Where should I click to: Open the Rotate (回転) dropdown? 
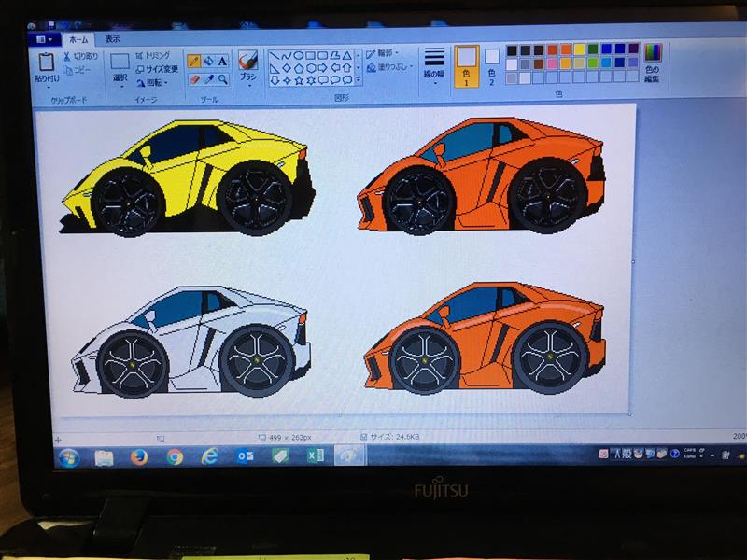tap(152, 83)
